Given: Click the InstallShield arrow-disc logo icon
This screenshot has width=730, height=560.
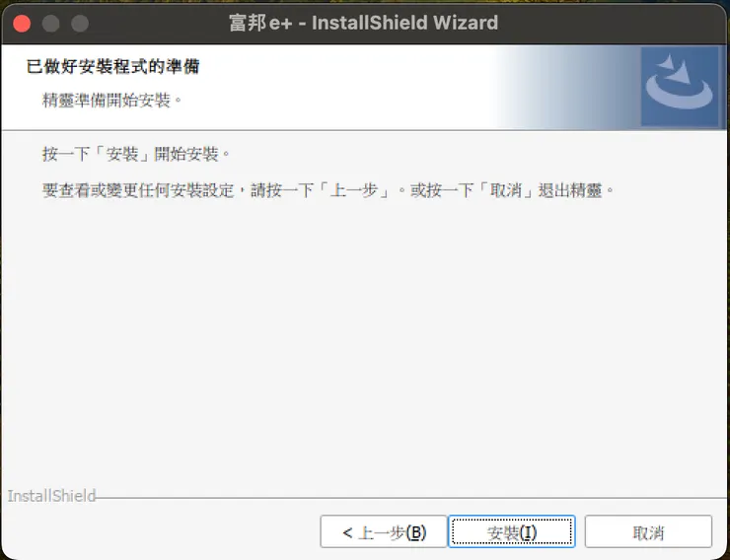Looking at the screenshot, I should pyautogui.click(x=680, y=86).
